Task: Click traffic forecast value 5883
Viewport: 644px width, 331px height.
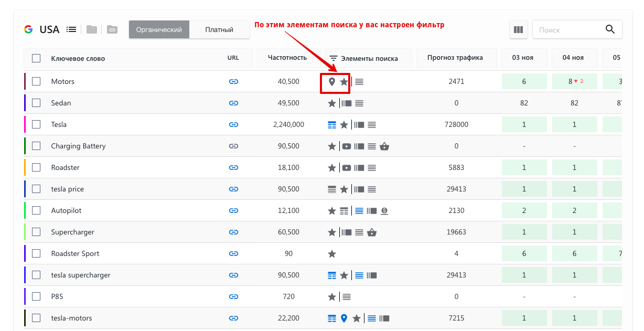Action: click(x=456, y=167)
